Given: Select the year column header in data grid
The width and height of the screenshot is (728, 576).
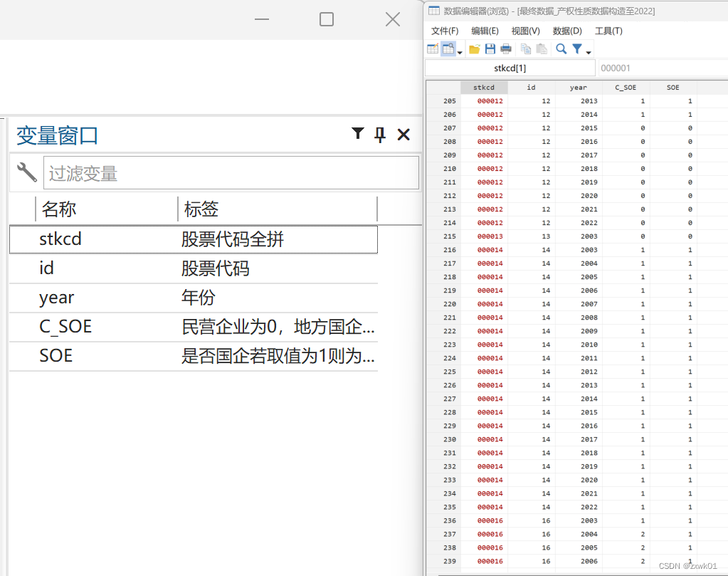Looking at the screenshot, I should click(x=579, y=88).
